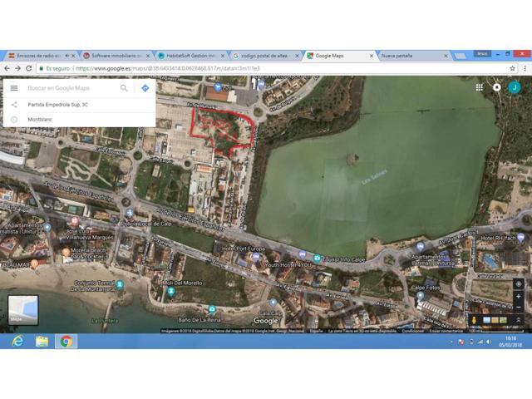Screen dimensions: 532x399
Task: Switch to the codigo postal de altea tab
Action: [264, 56]
